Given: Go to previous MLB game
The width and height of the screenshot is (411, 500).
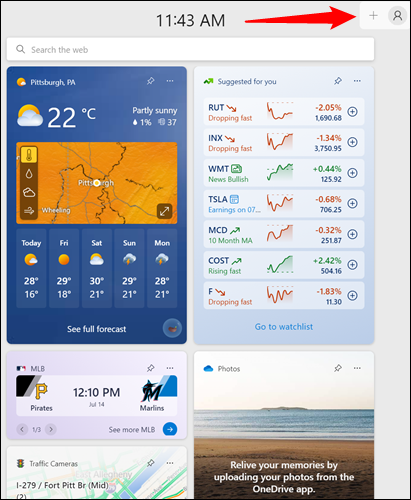Looking at the screenshot, I should coord(22,429).
